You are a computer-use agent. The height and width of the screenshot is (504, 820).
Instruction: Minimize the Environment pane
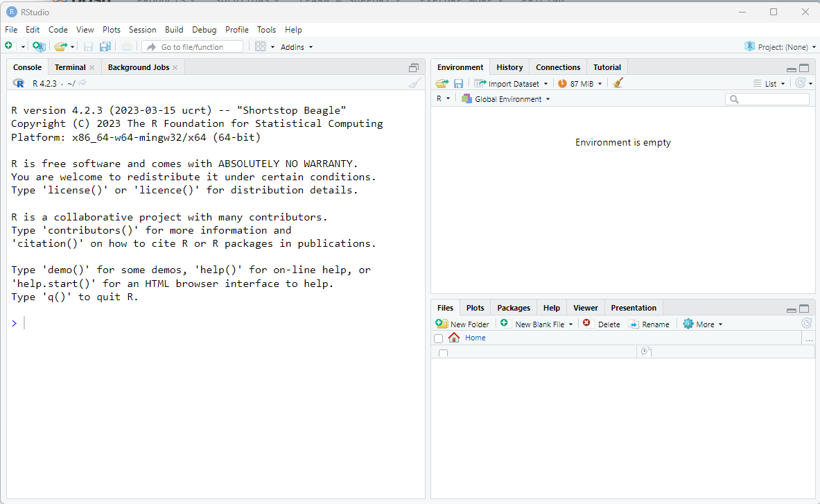(x=792, y=69)
